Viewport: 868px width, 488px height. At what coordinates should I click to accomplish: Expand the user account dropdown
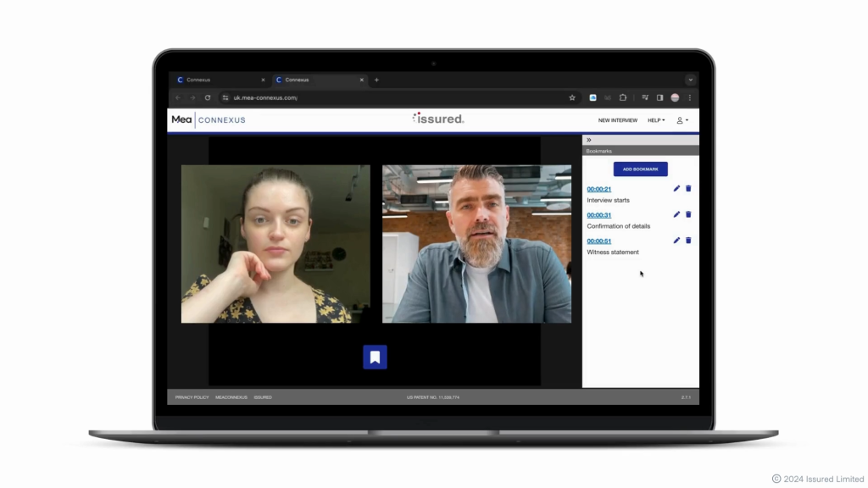(x=682, y=120)
